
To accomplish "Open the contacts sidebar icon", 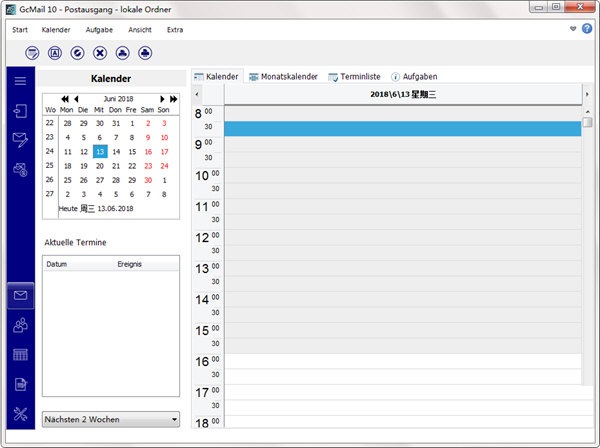I will [x=20, y=325].
